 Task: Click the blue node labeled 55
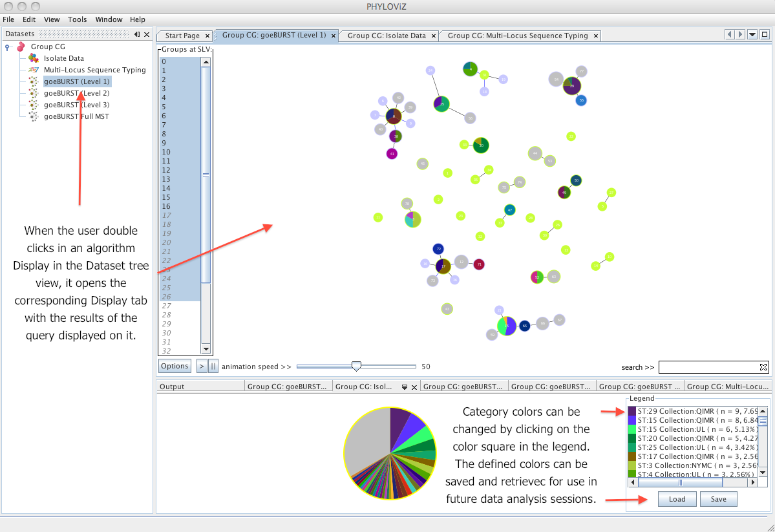(x=581, y=100)
